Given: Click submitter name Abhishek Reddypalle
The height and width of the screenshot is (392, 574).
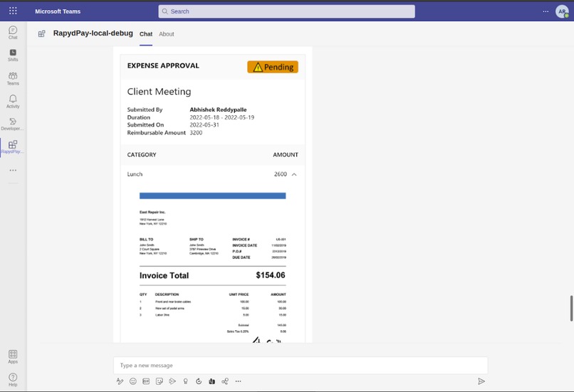Looking at the screenshot, I should [x=218, y=110].
